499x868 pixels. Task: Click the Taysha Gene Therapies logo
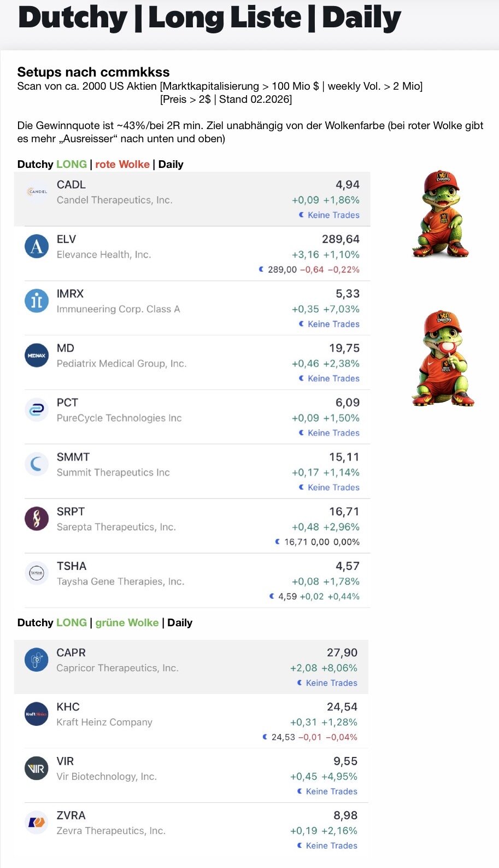point(37,573)
